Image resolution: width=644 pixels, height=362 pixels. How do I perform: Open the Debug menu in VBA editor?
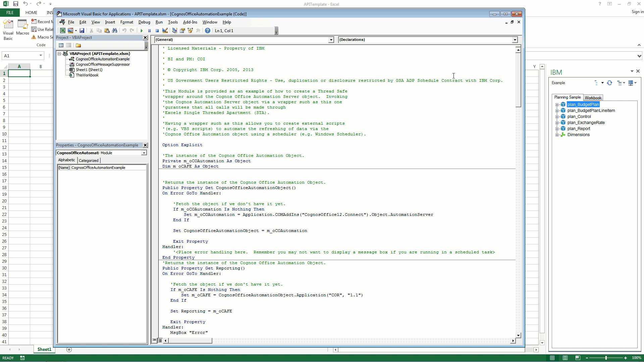point(144,22)
